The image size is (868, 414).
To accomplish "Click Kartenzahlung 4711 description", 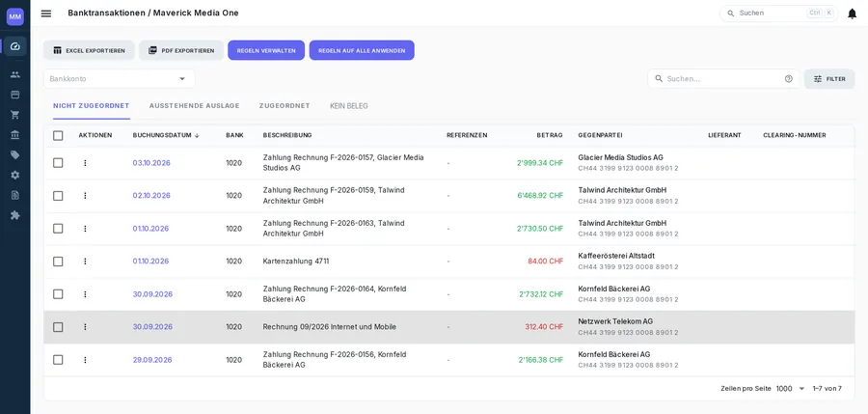I will click(x=296, y=261).
